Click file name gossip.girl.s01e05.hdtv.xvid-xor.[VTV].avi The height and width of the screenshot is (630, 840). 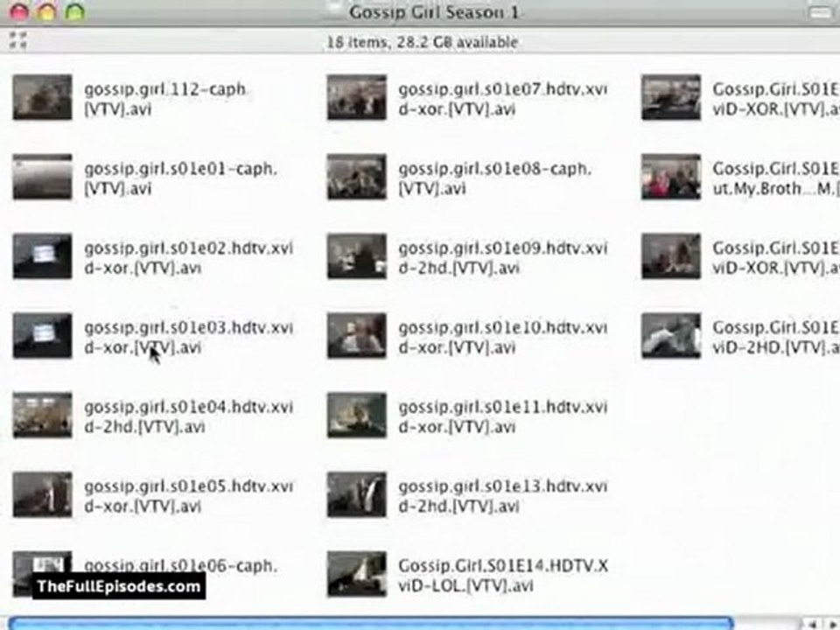click(189, 497)
